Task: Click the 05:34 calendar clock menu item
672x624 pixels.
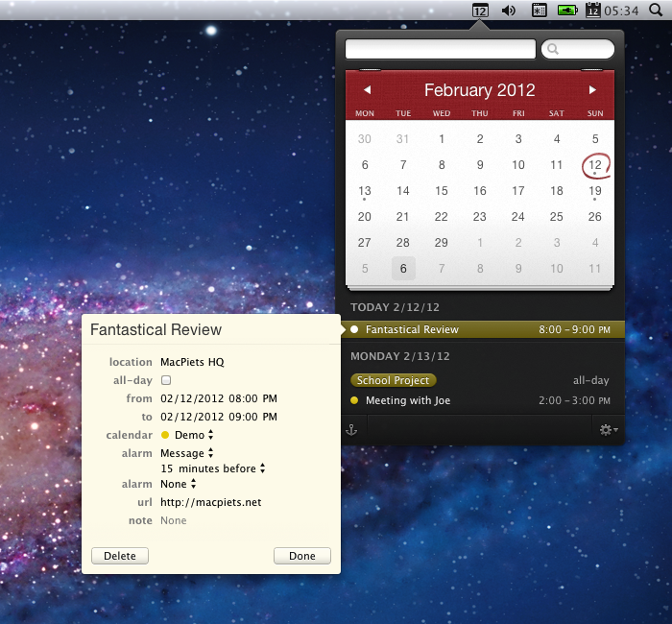Action: coord(612,10)
